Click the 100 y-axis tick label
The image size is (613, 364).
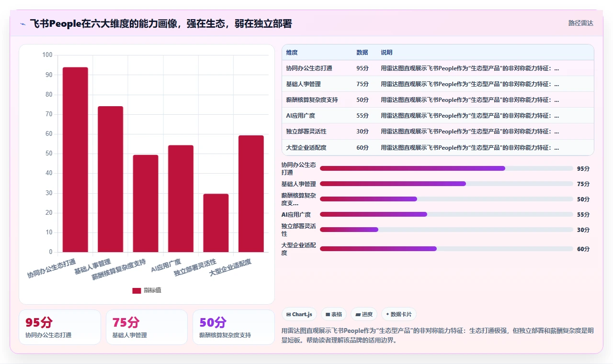[47, 55]
